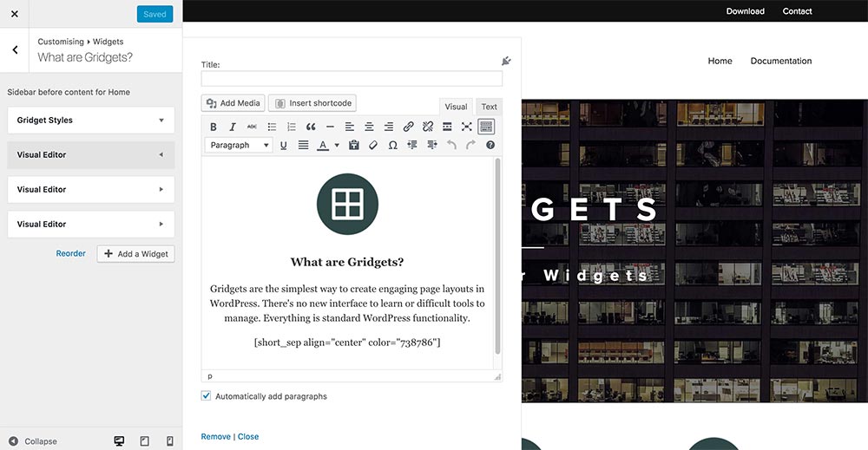Toggle bold formatting in editor toolbar
Image resolution: width=868 pixels, height=450 pixels.
coord(214,127)
